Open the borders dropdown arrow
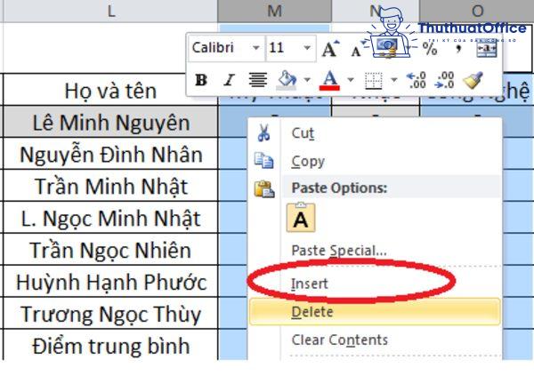The image size is (534, 392). [394, 80]
